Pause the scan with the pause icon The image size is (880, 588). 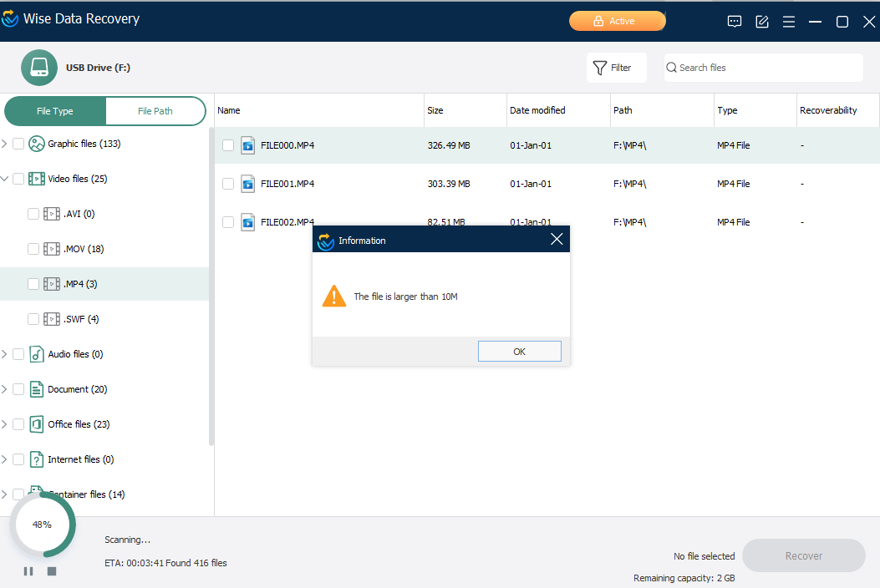[28, 571]
